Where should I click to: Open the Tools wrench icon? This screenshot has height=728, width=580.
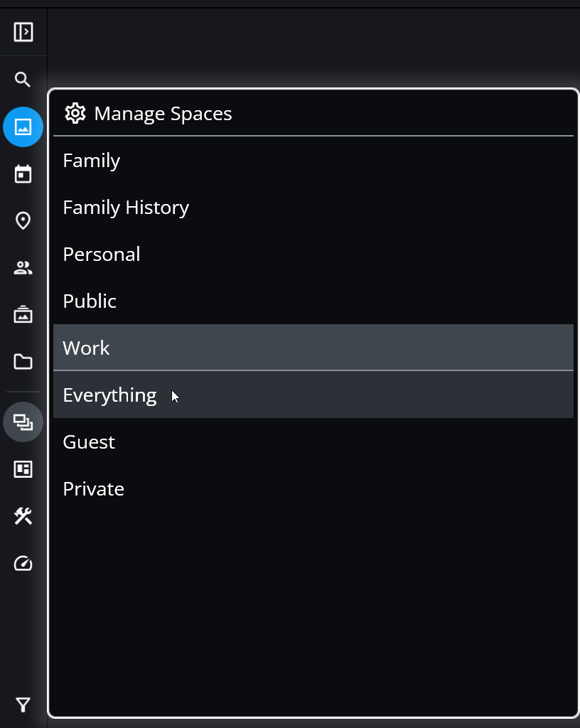click(x=23, y=516)
